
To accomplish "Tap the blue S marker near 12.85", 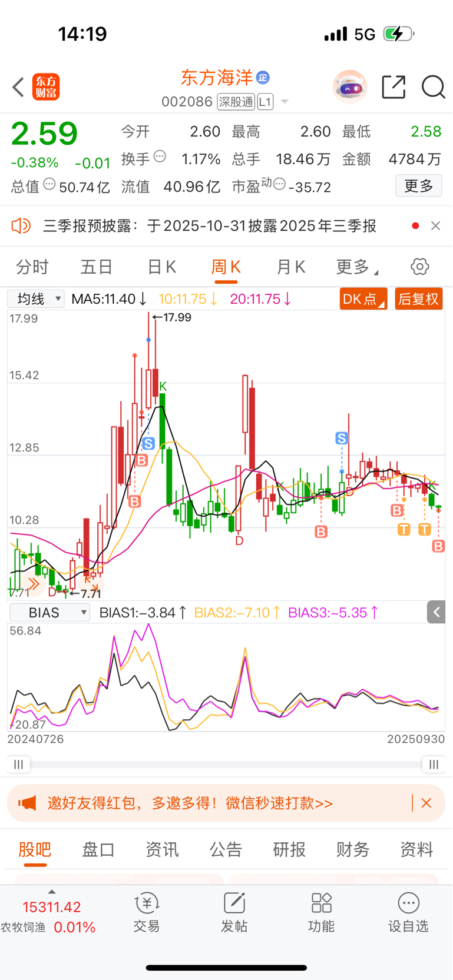I will click(x=148, y=443).
